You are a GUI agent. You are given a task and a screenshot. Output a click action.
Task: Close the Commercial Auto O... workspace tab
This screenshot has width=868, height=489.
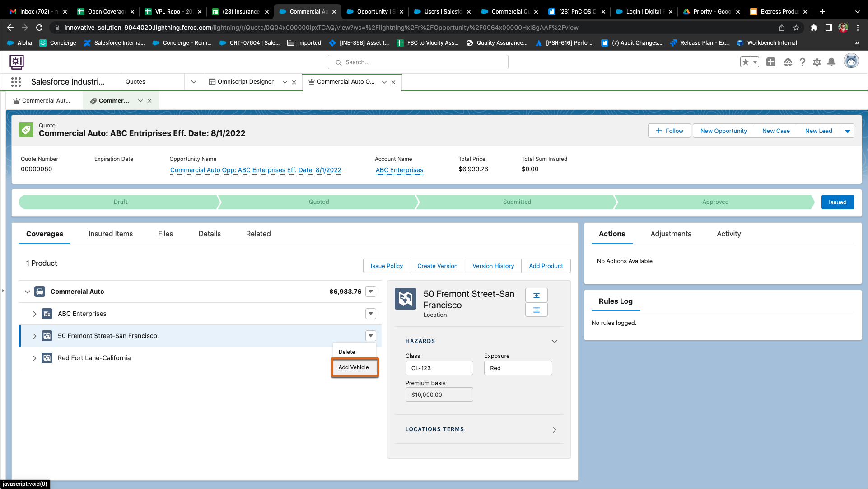(393, 82)
